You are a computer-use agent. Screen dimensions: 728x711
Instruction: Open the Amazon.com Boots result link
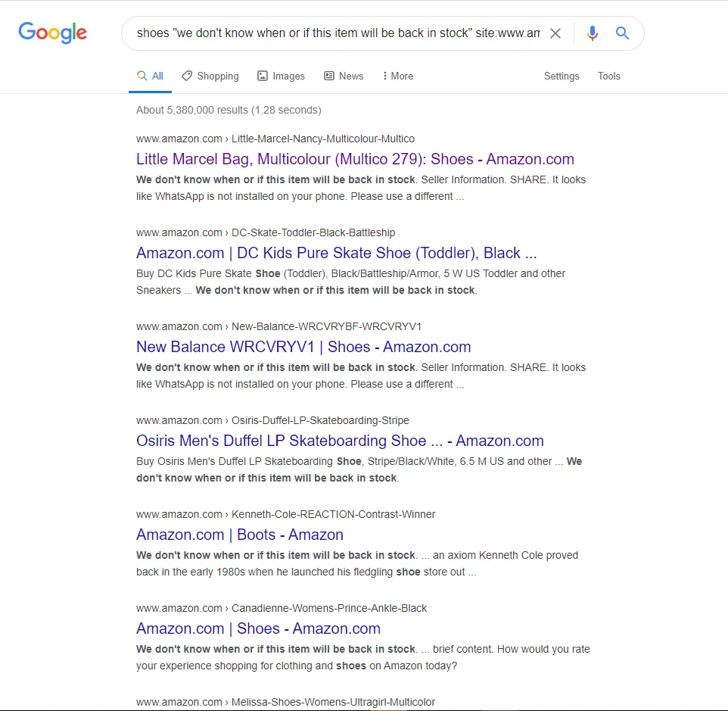(240, 535)
